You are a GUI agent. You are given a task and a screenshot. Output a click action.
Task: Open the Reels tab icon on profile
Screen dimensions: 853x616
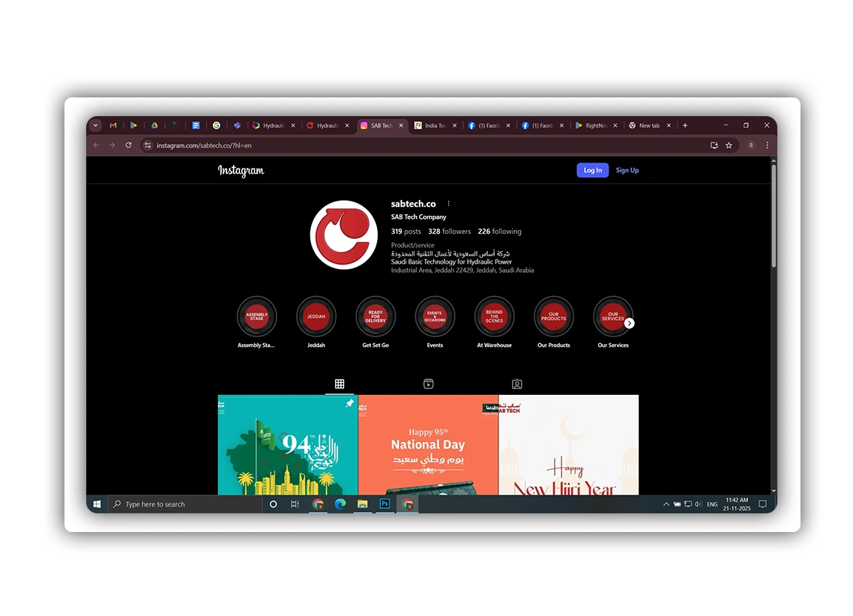[x=428, y=384]
